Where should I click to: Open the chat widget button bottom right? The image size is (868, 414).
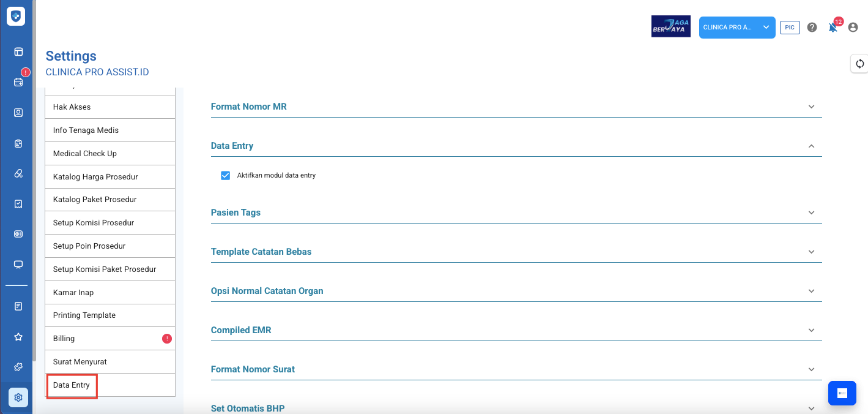(842, 393)
